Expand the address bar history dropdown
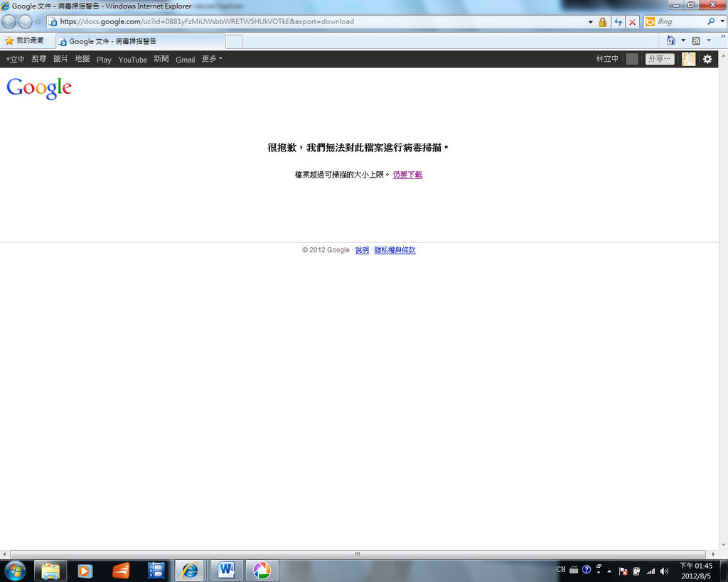Image resolution: width=728 pixels, height=582 pixels. click(x=590, y=22)
